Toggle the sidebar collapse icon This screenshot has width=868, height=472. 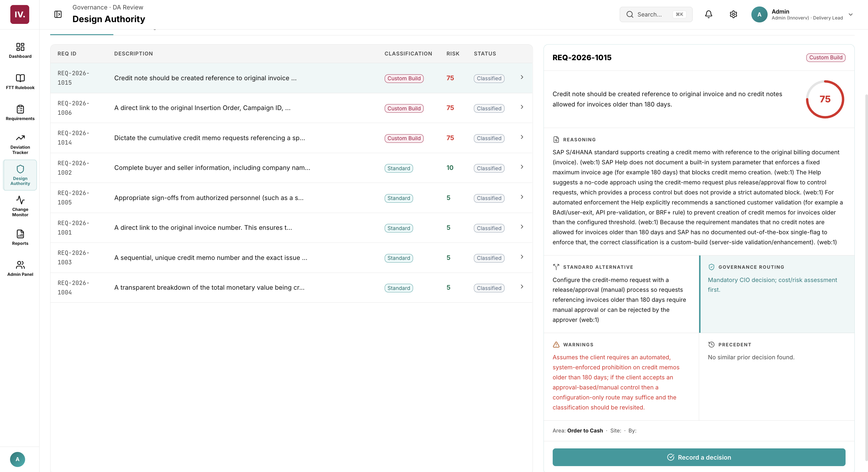click(x=58, y=14)
